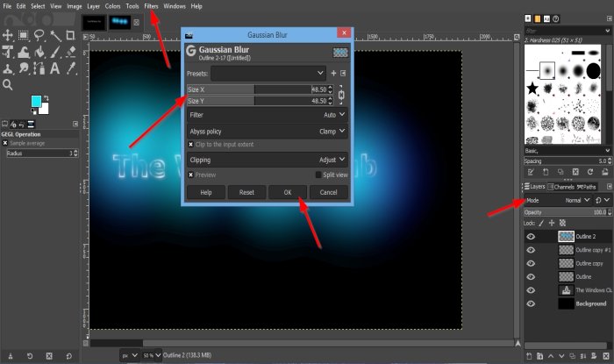Select the Free Select lasso tool

tap(39, 36)
